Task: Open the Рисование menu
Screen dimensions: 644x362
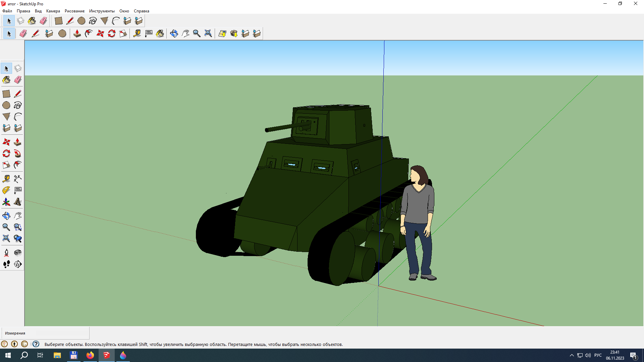Action: 74,11
